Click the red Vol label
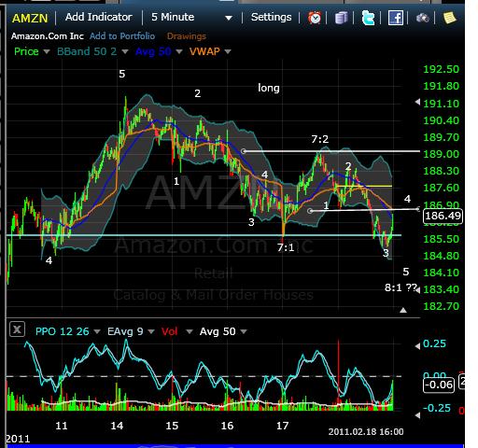The width and height of the screenshot is (478, 448). click(x=170, y=331)
